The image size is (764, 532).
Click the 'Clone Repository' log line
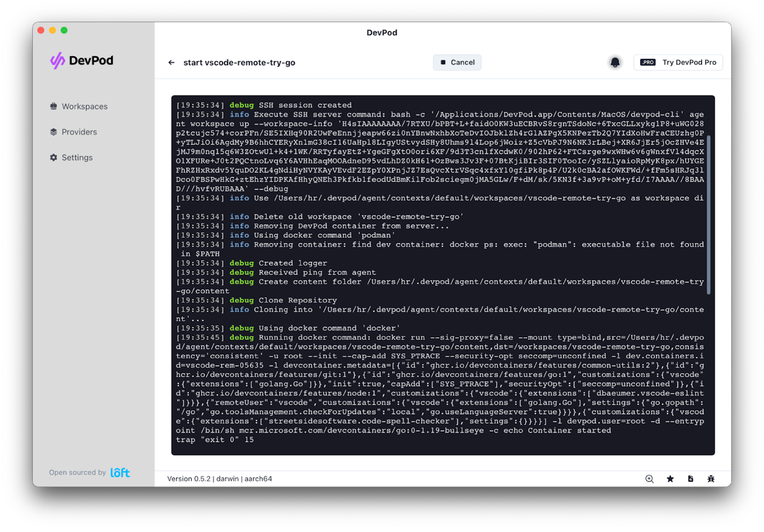pos(256,300)
